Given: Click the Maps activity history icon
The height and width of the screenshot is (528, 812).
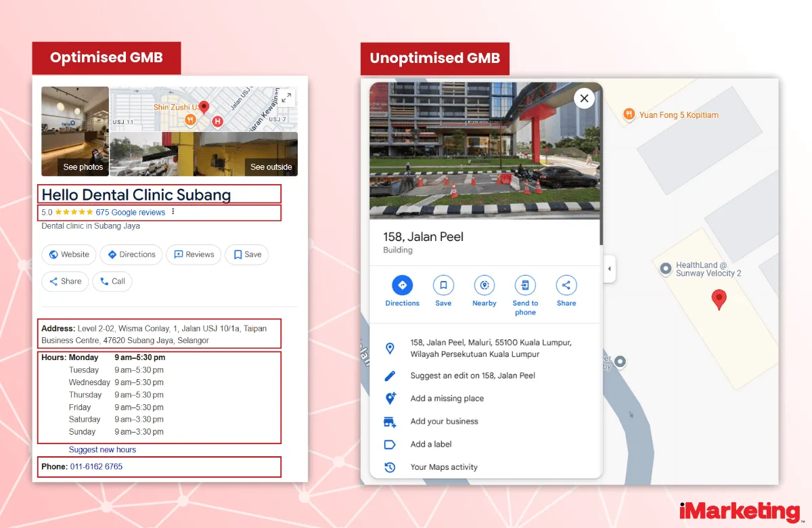Looking at the screenshot, I should click(390, 467).
